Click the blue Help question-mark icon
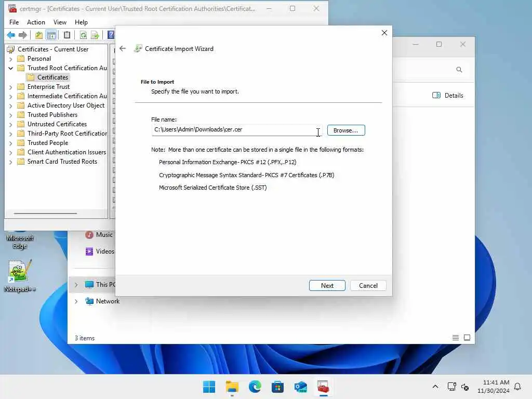Screen dimensions: 532x399 point(111,35)
